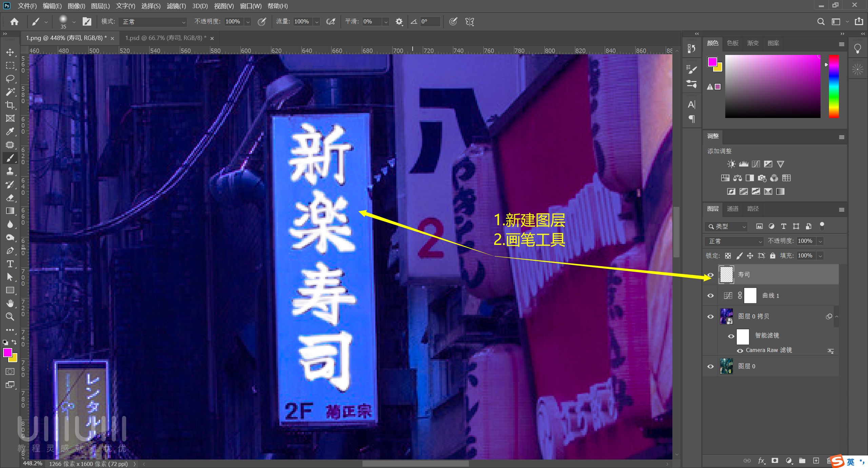Open the 图像(I) menu
The image size is (868, 468).
[x=76, y=6]
